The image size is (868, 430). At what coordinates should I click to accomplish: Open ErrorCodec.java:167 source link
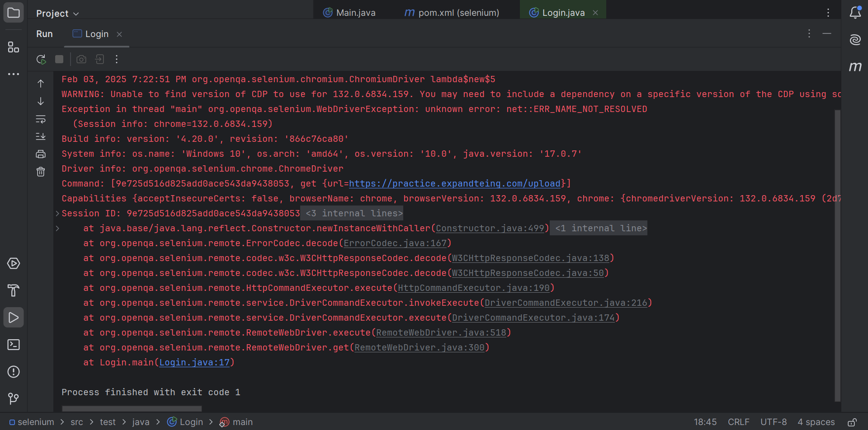point(395,243)
